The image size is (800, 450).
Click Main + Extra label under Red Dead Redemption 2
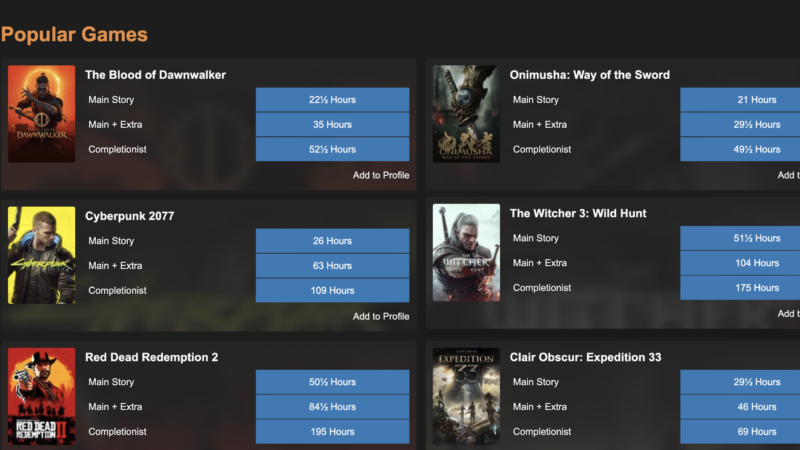[115, 407]
